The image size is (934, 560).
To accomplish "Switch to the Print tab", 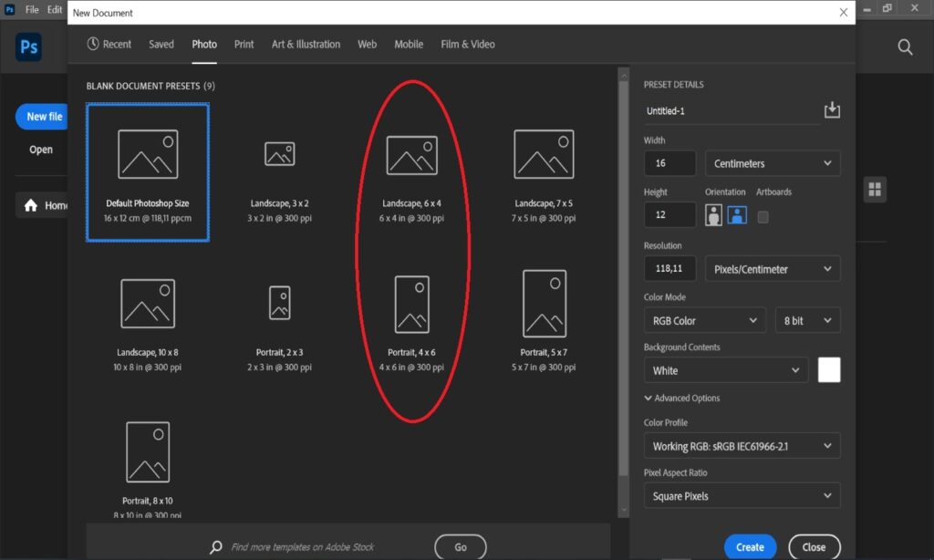I will [x=244, y=45].
